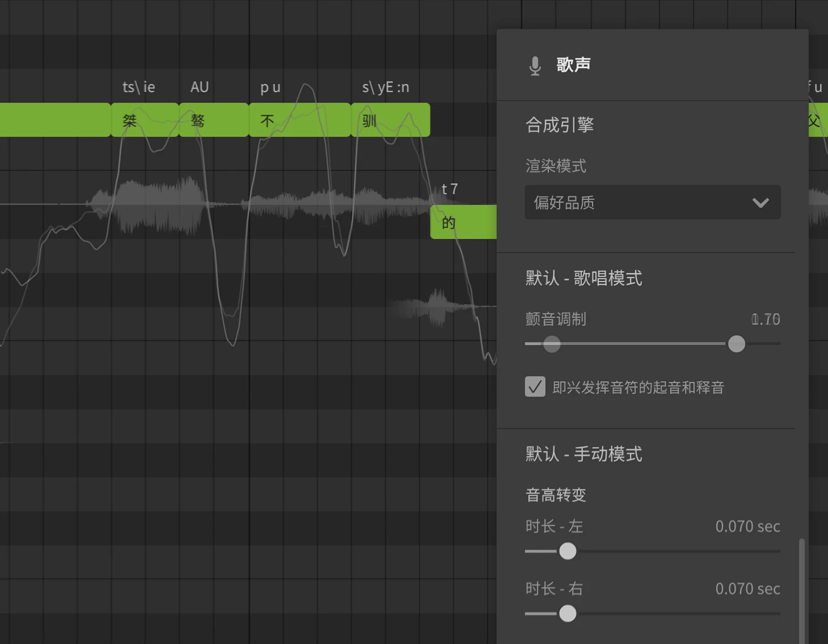Screen dimensions: 828x644
Task: Select the green note 桀
Action: click(x=145, y=120)
